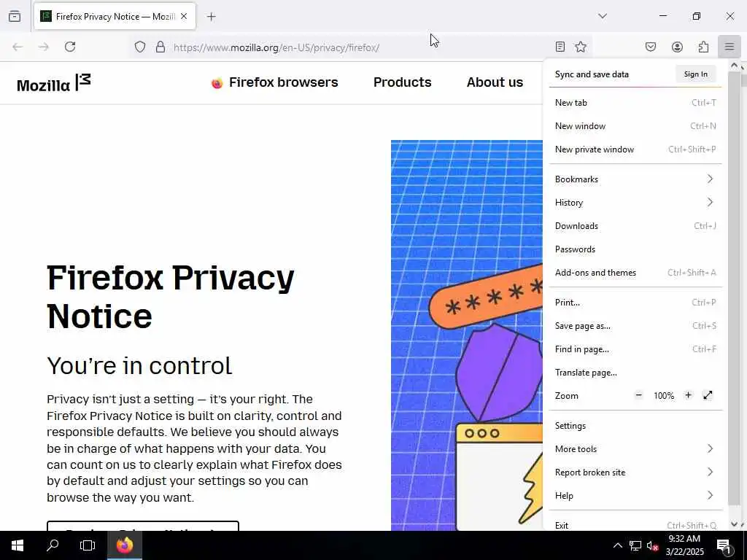Click Firefox taskbar icon
The height and width of the screenshot is (560, 747).
click(x=125, y=545)
